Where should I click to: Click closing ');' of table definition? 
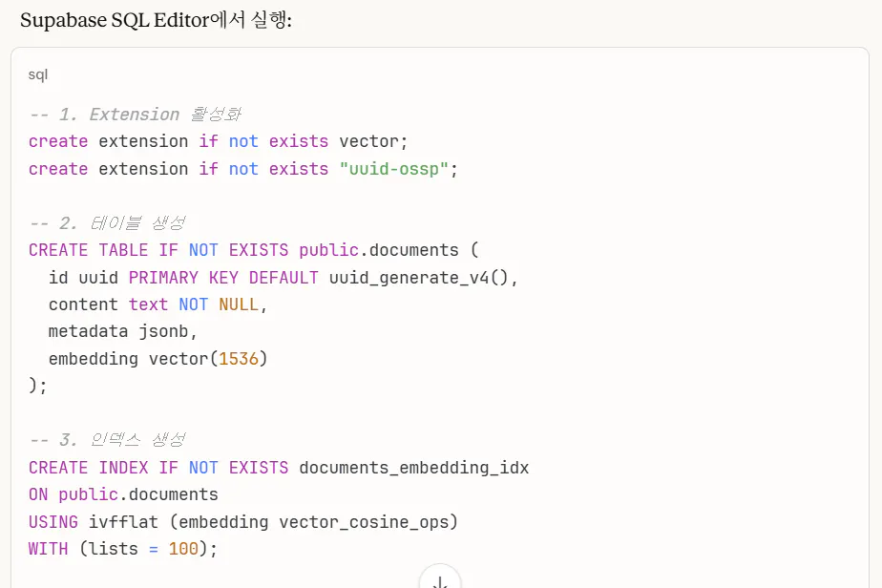tap(37, 386)
